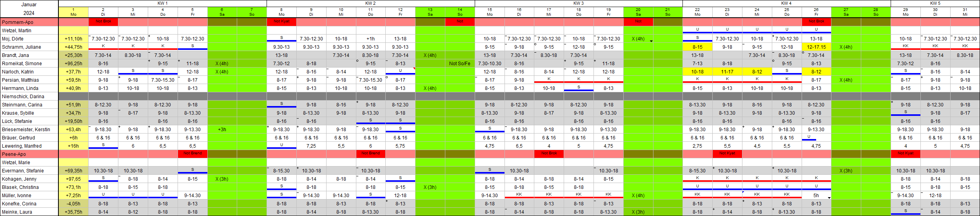Select the day 31 Mi column header

pyautogui.click(x=965, y=12)
